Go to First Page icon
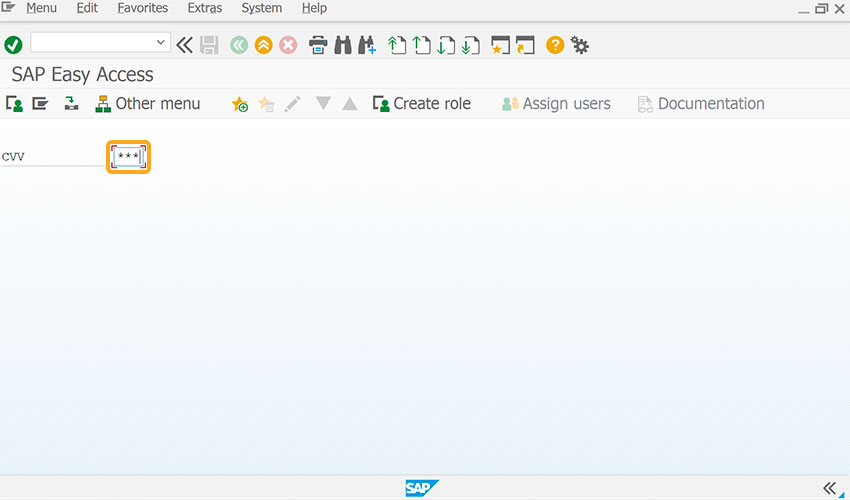Viewport: 850px width, 500px height. (397, 45)
